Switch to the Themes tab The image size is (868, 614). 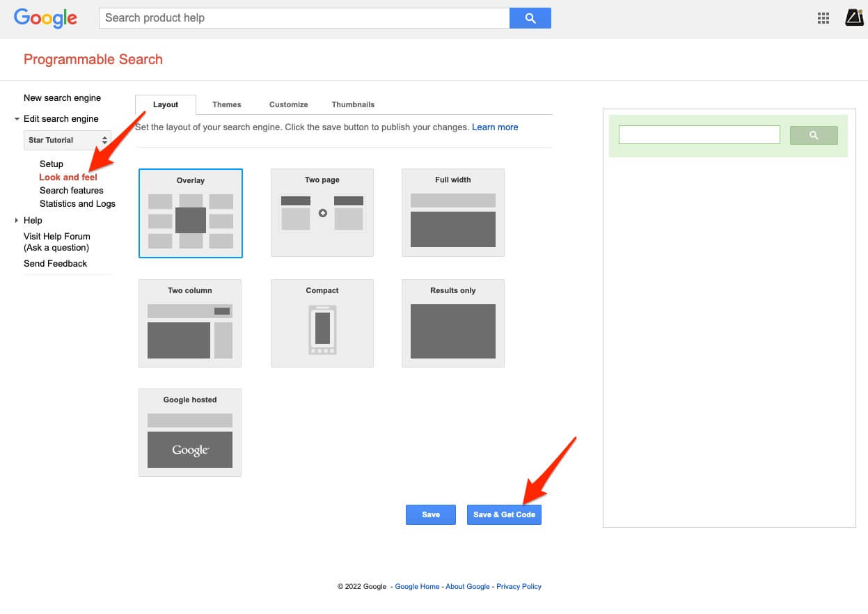226,104
